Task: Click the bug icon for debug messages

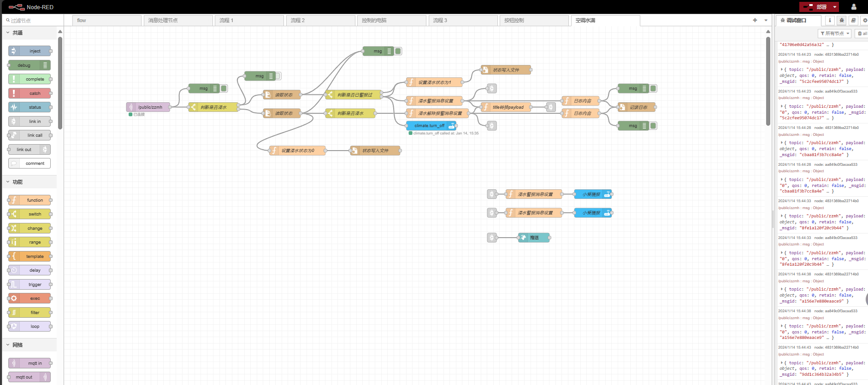Action: click(842, 20)
